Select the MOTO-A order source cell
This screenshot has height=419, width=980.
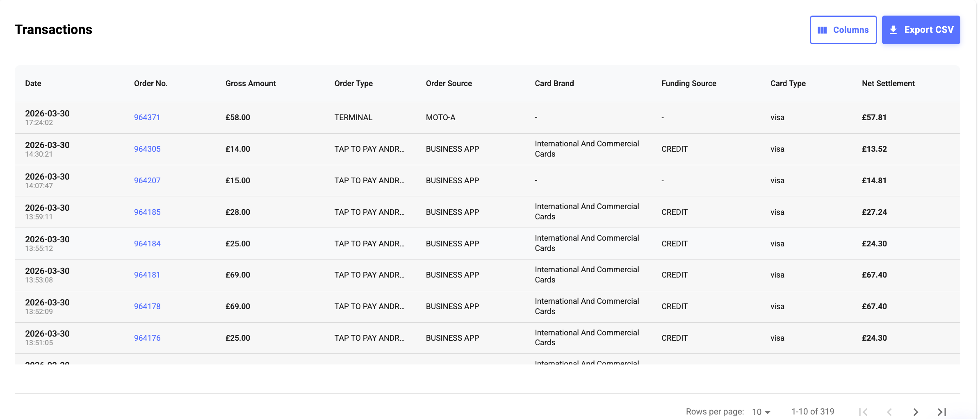441,118
